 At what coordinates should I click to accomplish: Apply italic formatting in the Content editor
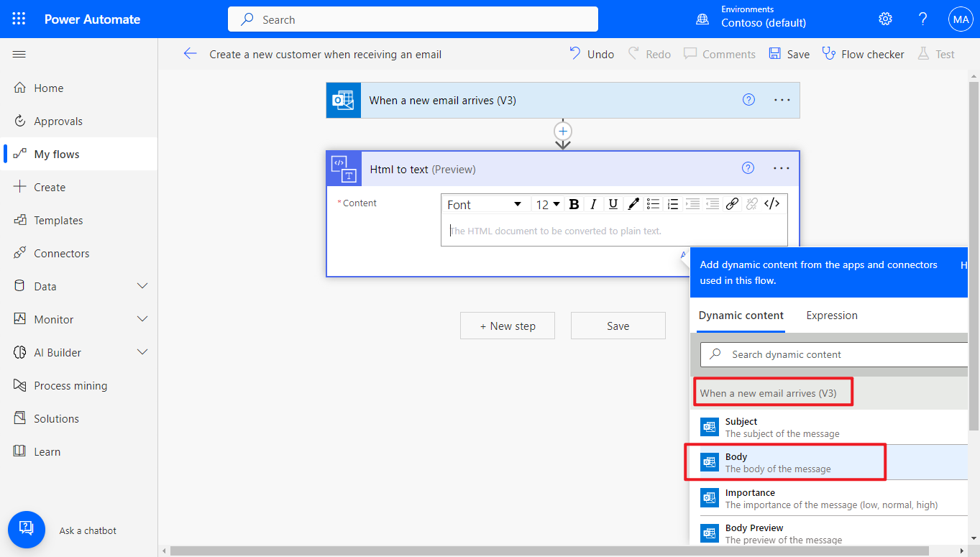click(593, 204)
